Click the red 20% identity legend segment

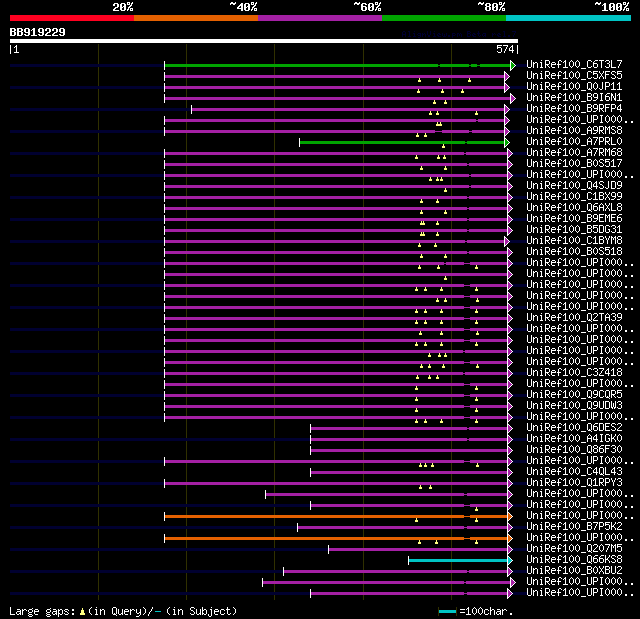pyautogui.click(x=72, y=18)
